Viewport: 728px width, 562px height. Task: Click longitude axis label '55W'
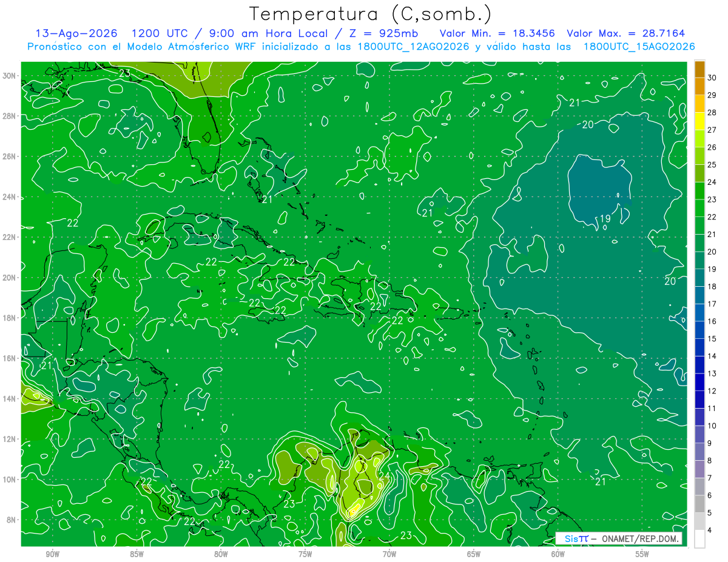coord(642,554)
